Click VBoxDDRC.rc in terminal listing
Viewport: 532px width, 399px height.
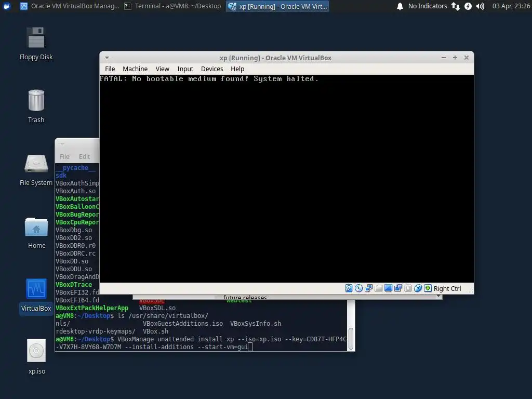click(x=76, y=254)
